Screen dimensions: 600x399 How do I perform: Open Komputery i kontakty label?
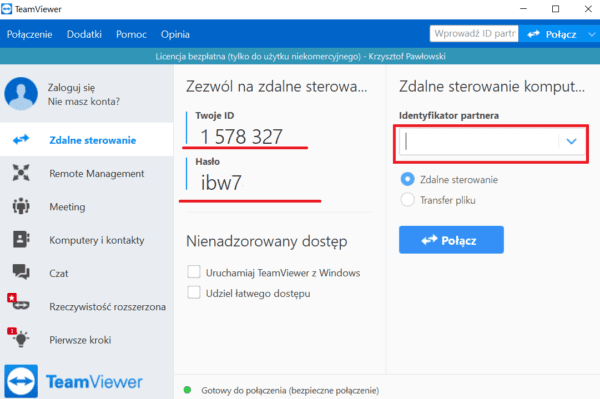pyautogui.click(x=97, y=240)
